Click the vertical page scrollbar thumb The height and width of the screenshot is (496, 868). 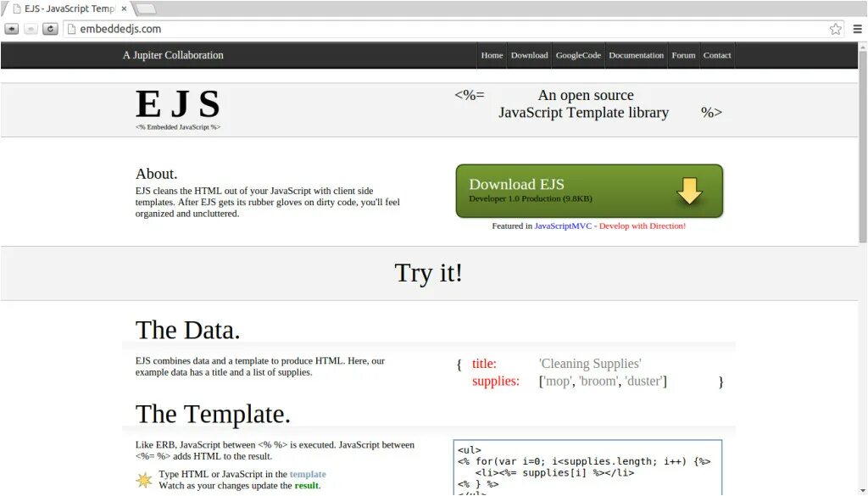pos(862,147)
